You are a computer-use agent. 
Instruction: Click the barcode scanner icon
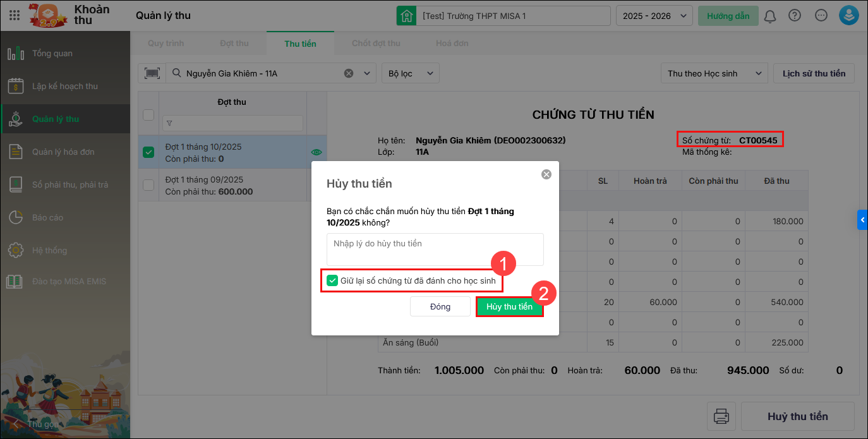coord(152,73)
